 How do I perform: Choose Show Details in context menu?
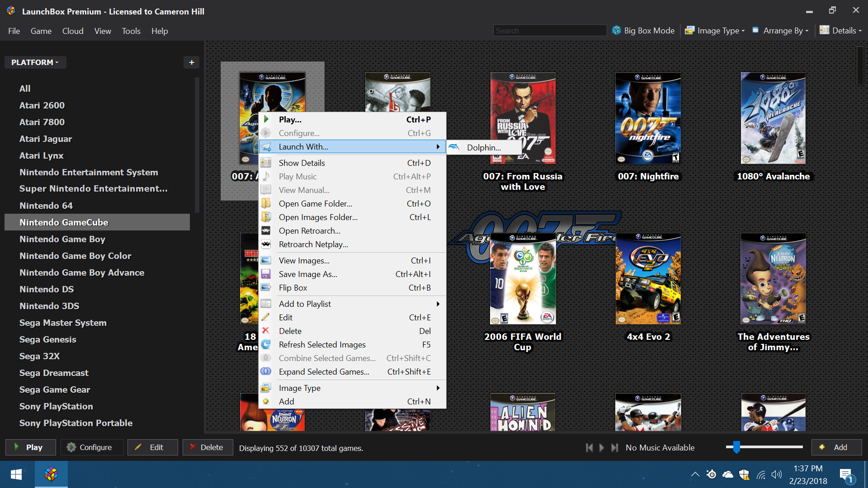coord(353,163)
